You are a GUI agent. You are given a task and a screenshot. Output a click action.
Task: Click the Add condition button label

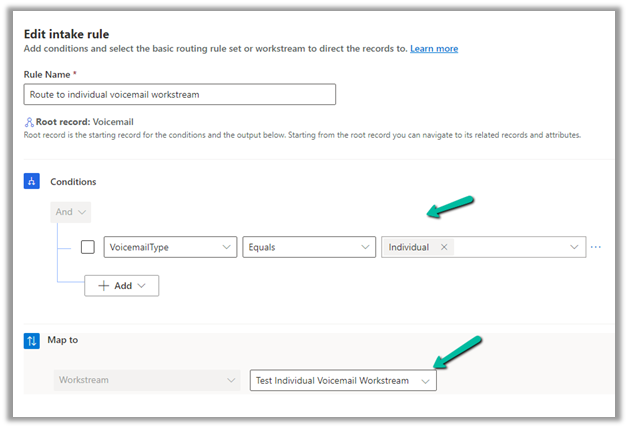[123, 285]
